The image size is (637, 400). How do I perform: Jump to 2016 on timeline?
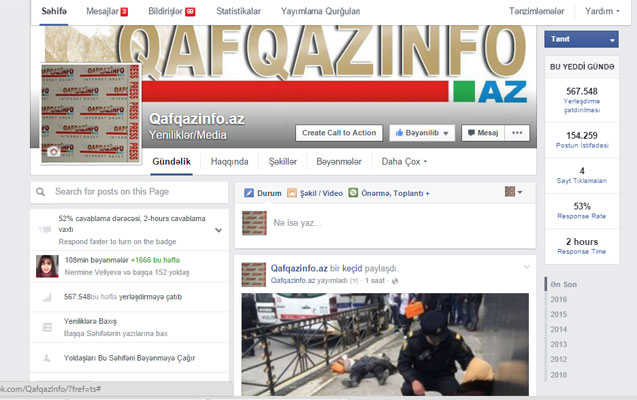(x=559, y=299)
